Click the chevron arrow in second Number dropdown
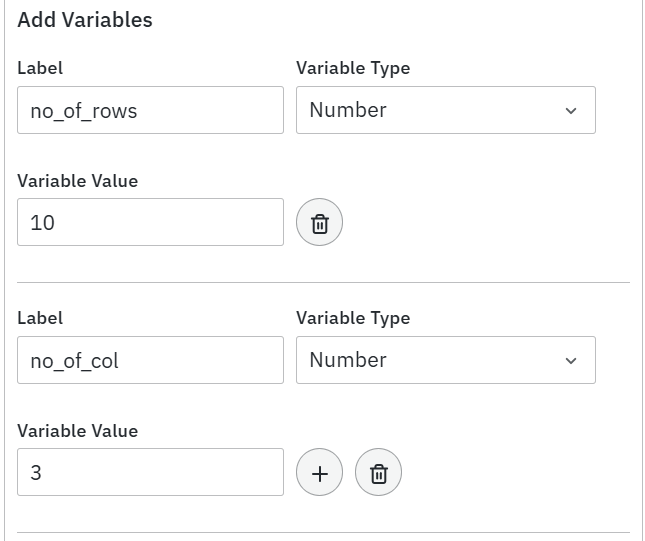The width and height of the screenshot is (645, 541). point(571,361)
